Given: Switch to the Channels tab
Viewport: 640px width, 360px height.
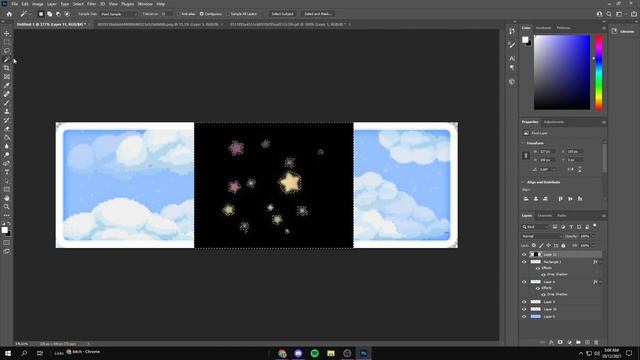Looking at the screenshot, I should (544, 215).
